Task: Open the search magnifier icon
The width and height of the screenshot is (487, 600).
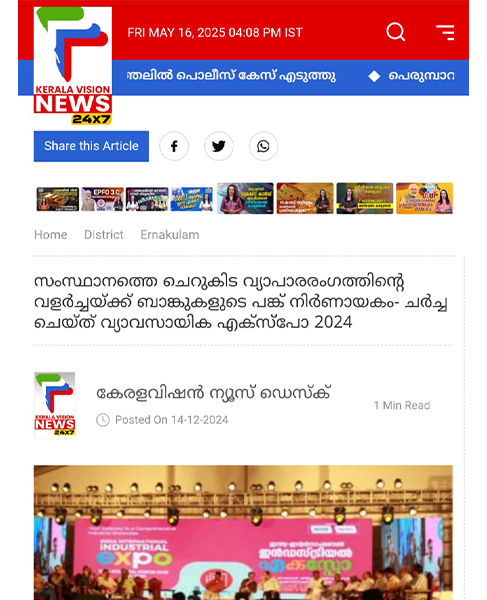Action: 396,32
